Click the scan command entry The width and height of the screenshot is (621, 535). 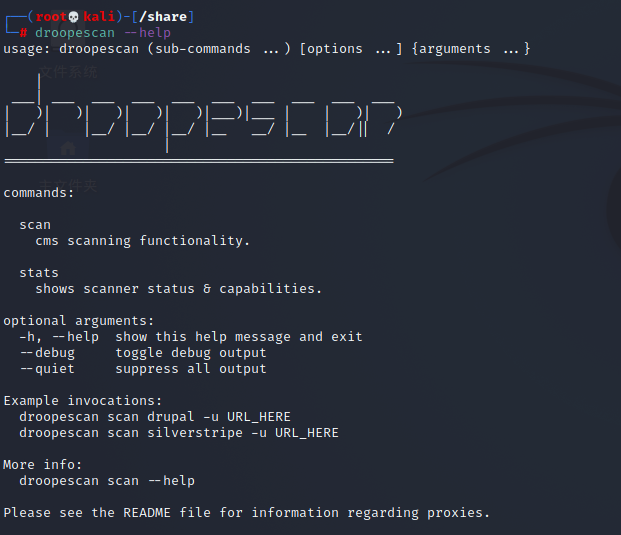(x=35, y=225)
